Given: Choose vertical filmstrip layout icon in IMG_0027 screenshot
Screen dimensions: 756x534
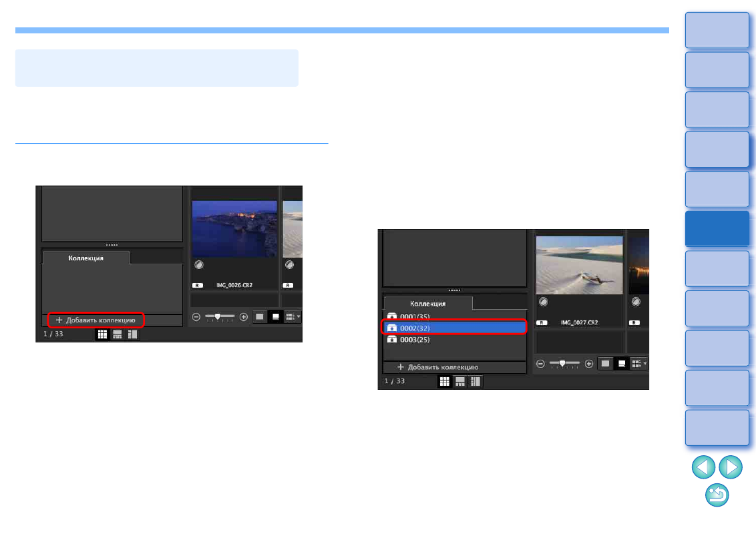Looking at the screenshot, I should [476, 382].
